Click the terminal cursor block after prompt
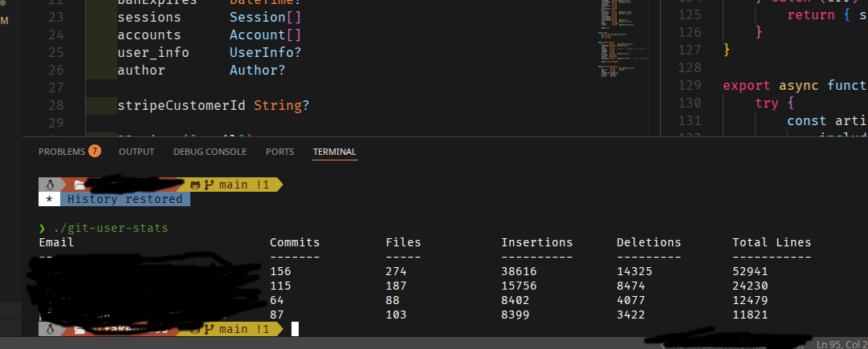Screen dimensions: 868x349 coord(295,329)
